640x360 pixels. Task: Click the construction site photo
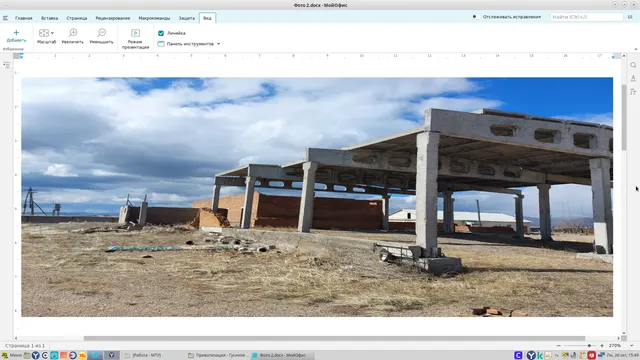[x=317, y=197]
